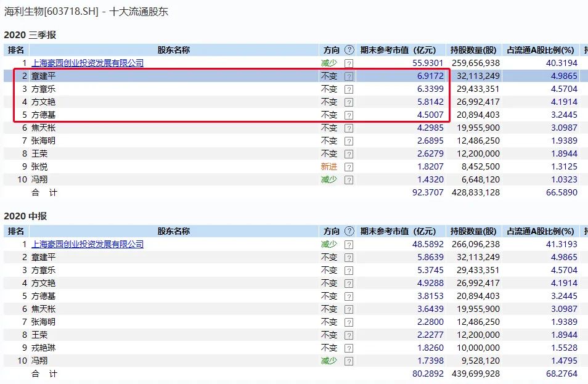Open help icon beside 方向 in 2020 三季报 header

349,50
